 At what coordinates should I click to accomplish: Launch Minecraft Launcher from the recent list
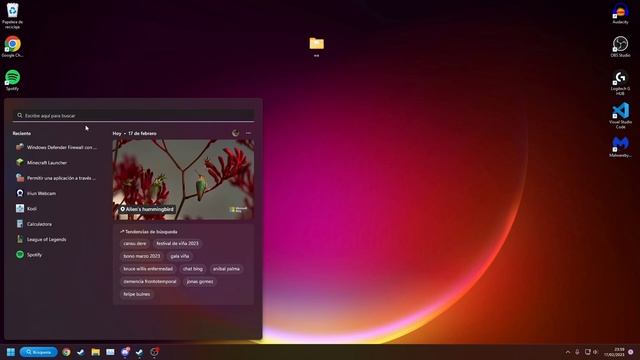57,162
